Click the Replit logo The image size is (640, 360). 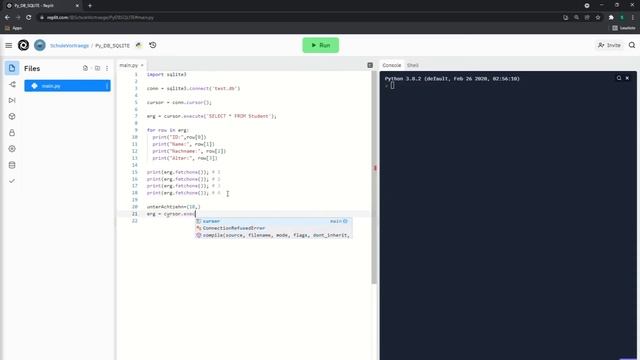[23, 45]
